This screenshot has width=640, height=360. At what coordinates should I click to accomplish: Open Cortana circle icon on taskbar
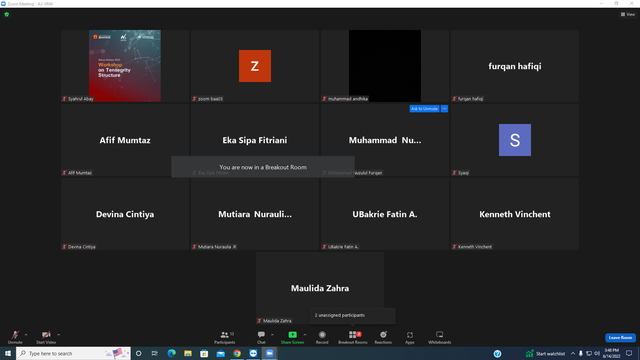pos(138,353)
